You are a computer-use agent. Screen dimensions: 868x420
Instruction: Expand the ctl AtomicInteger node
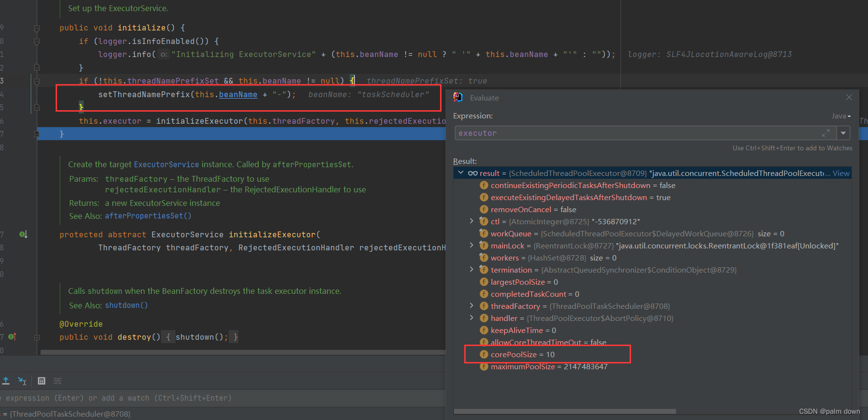coord(471,221)
